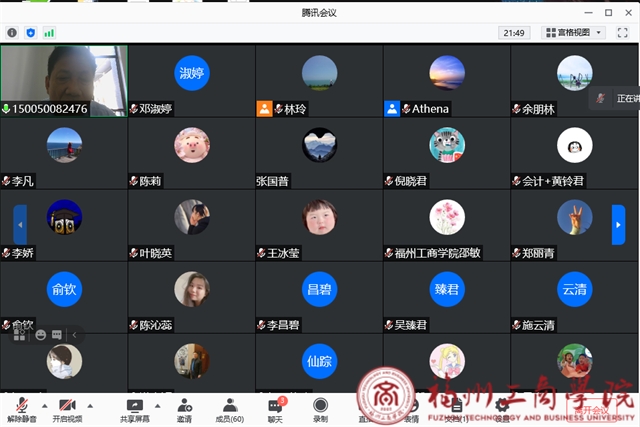The width and height of the screenshot is (640, 427).
Task: Click the emoji icon in floating mini toolbar
Action: [40, 335]
